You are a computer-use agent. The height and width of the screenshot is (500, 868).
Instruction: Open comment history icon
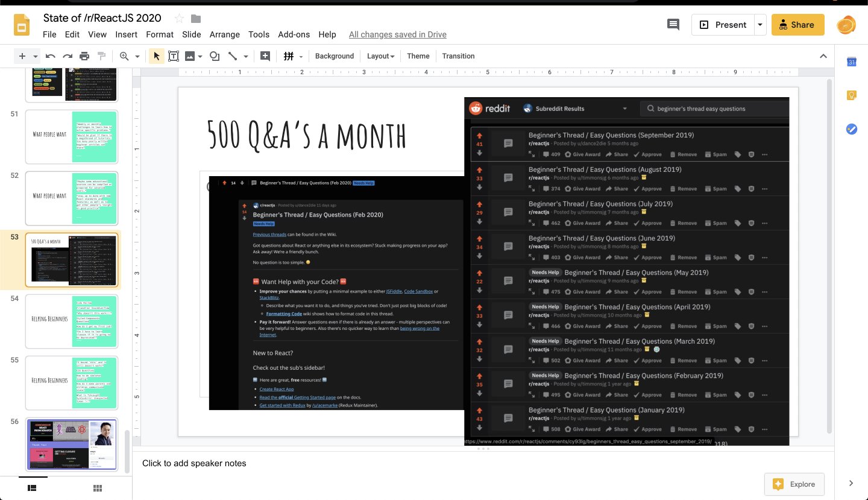click(673, 25)
